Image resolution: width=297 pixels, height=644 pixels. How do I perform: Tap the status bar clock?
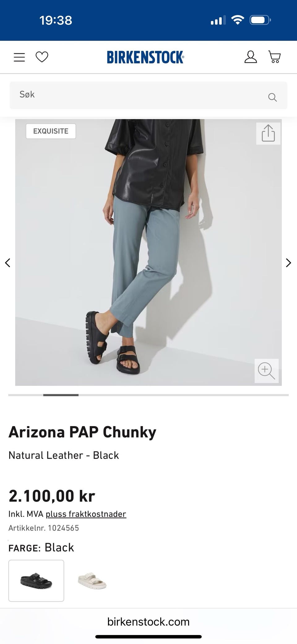click(56, 20)
